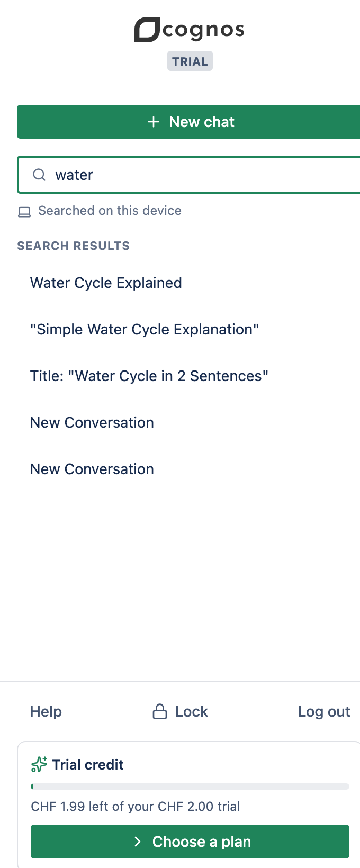Lock the application
The width and height of the screenshot is (360, 868).
click(x=181, y=711)
